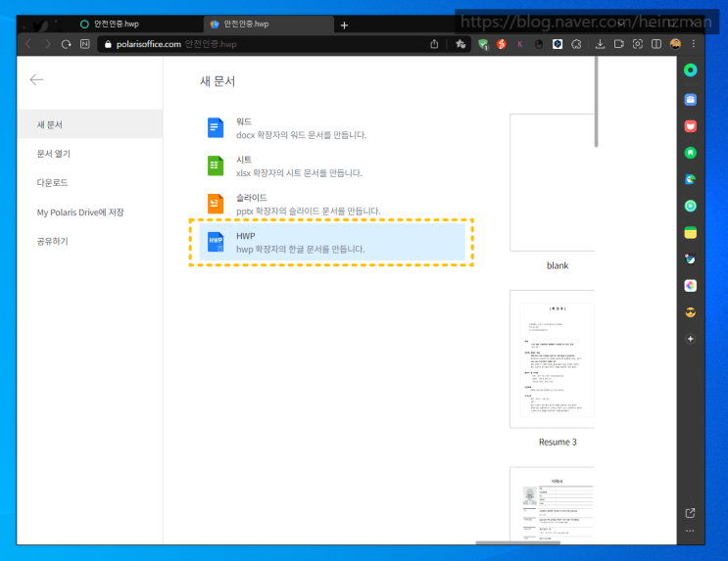Click the back arrow in Polaris Office panel
This screenshot has height=561, width=728.
coord(36,80)
